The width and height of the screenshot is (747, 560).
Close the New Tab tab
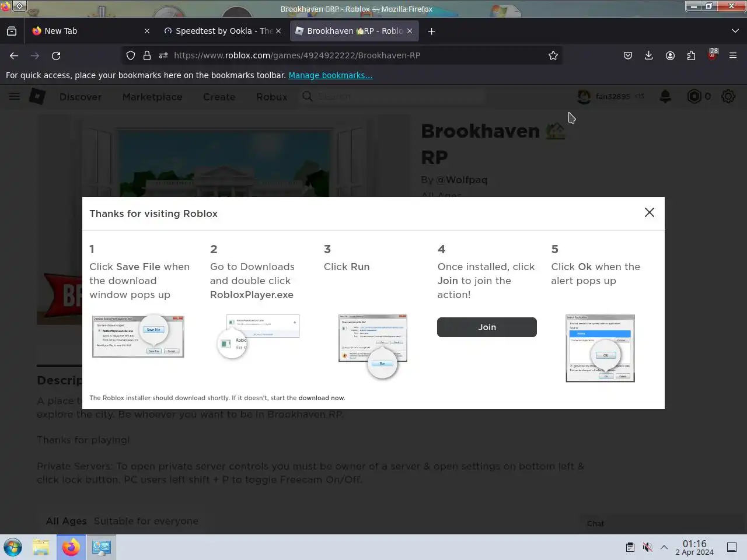pos(147,31)
